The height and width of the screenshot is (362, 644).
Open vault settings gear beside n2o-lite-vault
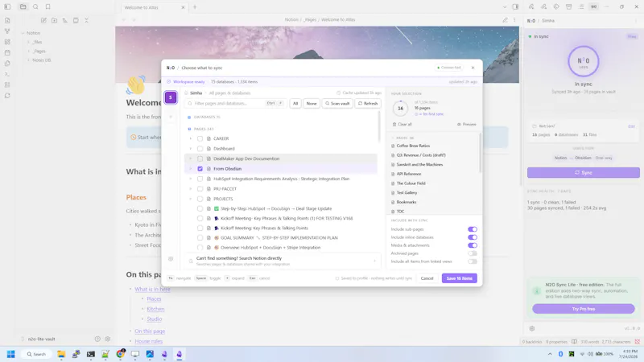(x=108, y=339)
